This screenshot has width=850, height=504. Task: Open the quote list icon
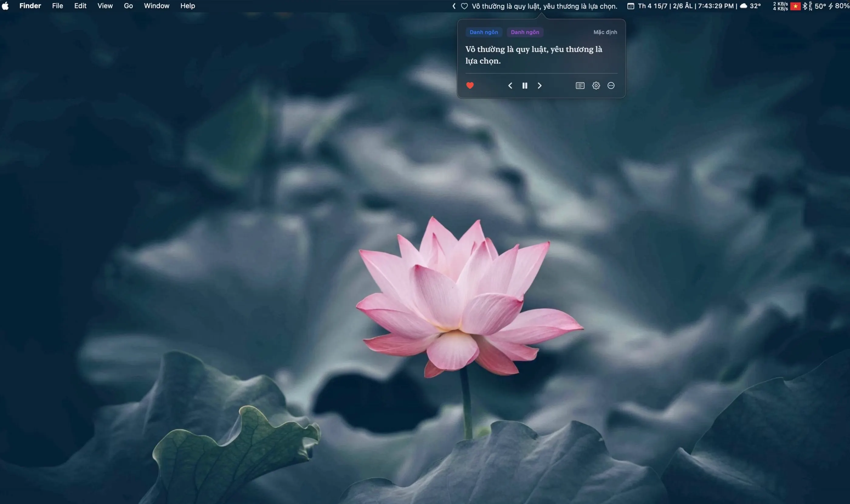(580, 86)
